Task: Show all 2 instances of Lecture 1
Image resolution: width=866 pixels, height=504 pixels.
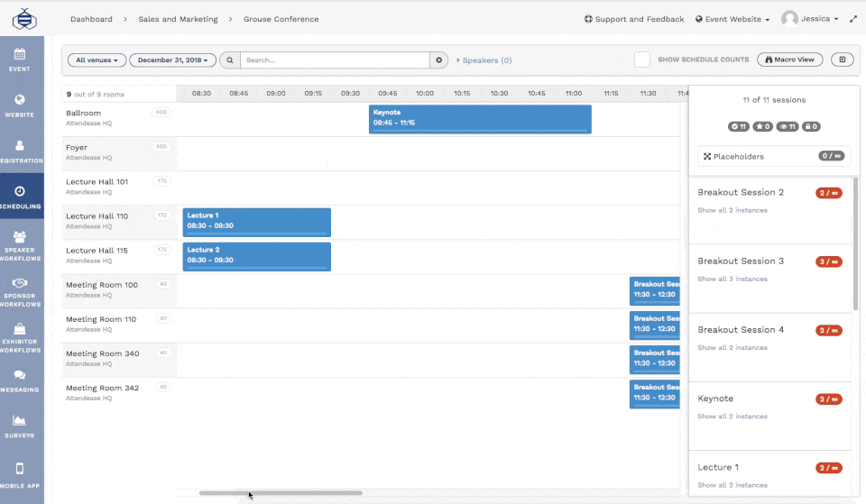Action: point(732,485)
